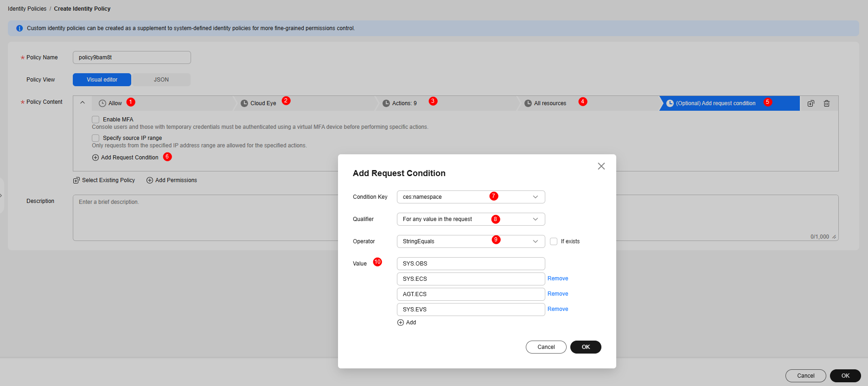Remove the SYS.ECS value

click(x=557, y=278)
